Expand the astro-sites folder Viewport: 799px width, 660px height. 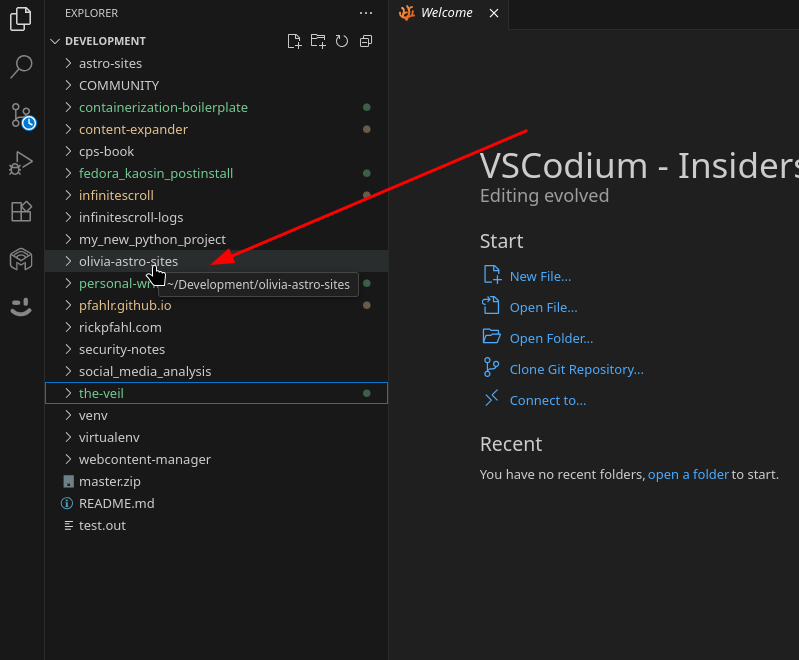(x=217, y=64)
